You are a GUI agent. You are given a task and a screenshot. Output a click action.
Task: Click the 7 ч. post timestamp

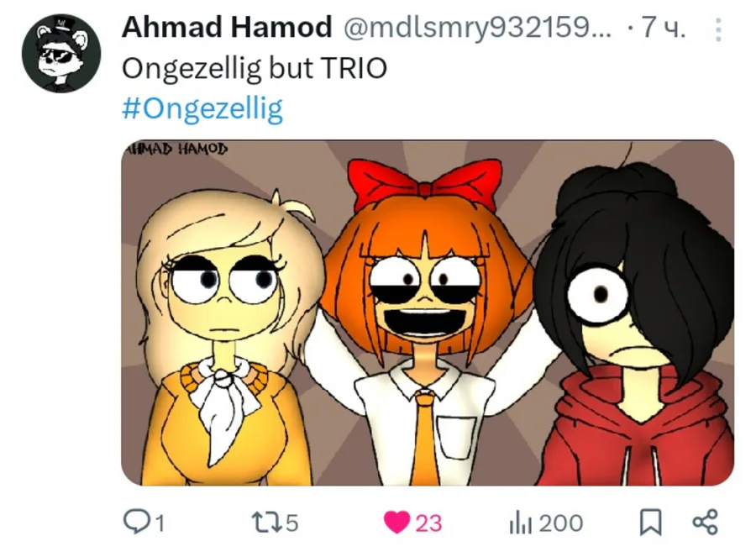click(664, 28)
